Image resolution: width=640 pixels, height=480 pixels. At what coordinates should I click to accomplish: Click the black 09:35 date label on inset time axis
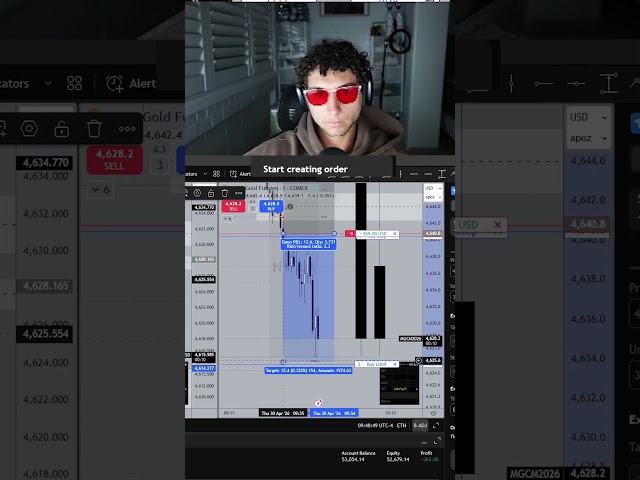[x=283, y=413]
